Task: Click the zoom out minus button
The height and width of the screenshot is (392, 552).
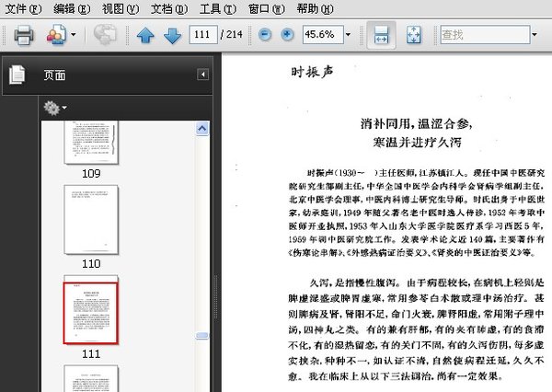Action: click(265, 35)
